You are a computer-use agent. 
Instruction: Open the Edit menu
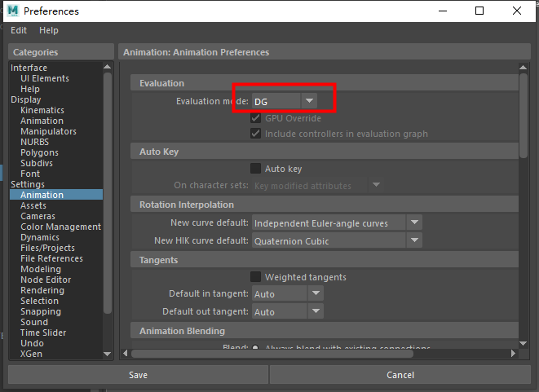click(x=19, y=30)
